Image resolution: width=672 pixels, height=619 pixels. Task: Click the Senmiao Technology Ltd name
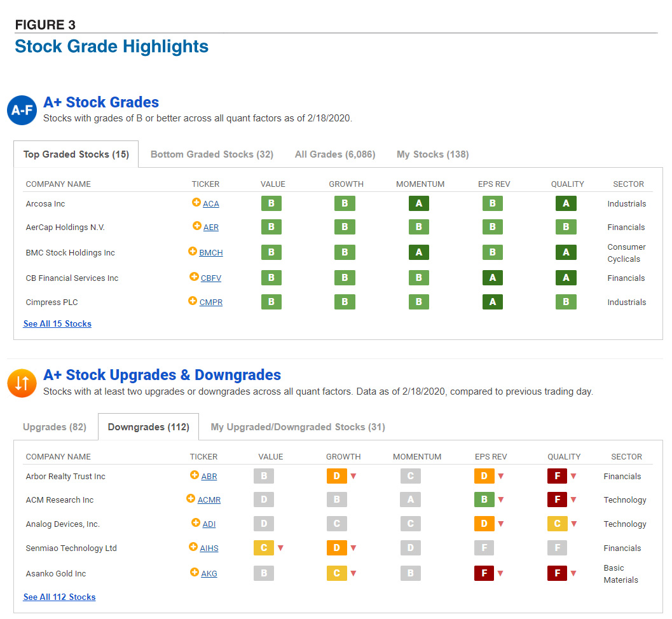[x=71, y=548]
